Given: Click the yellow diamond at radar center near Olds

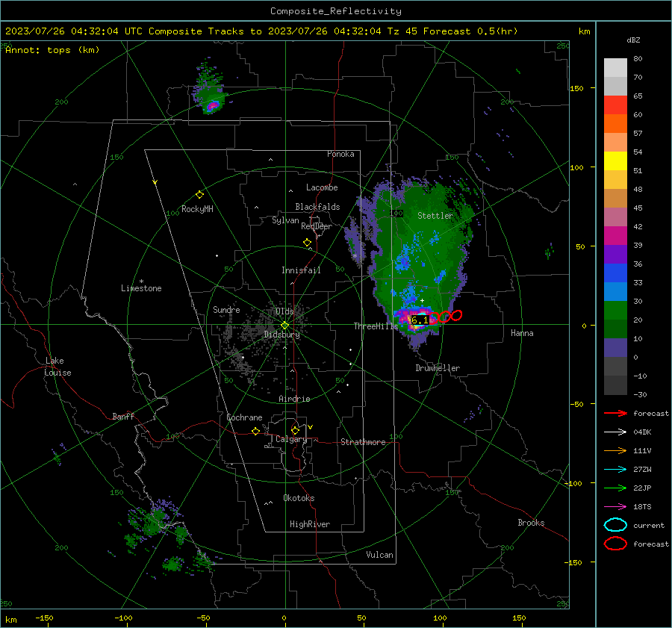Looking at the screenshot, I should 284,326.
